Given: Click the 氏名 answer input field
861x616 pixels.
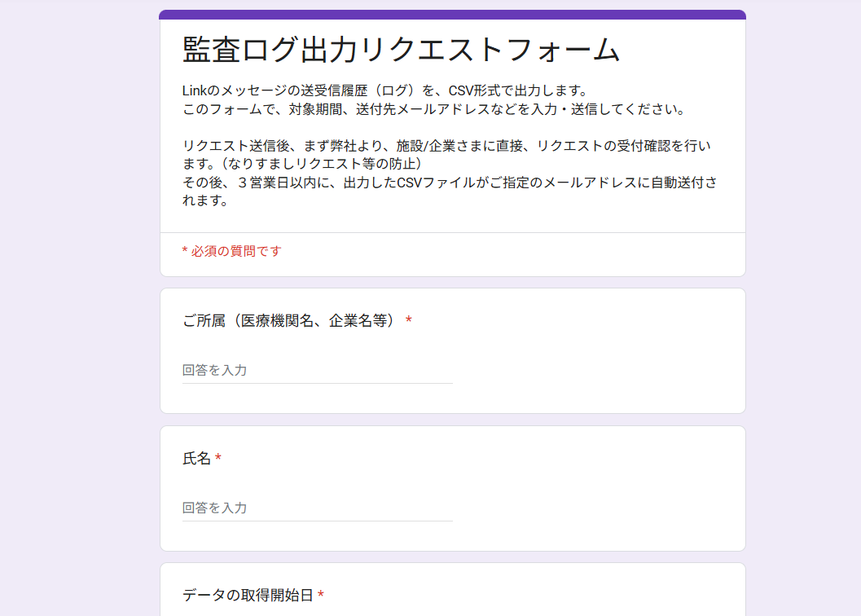Looking at the screenshot, I should 318,508.
